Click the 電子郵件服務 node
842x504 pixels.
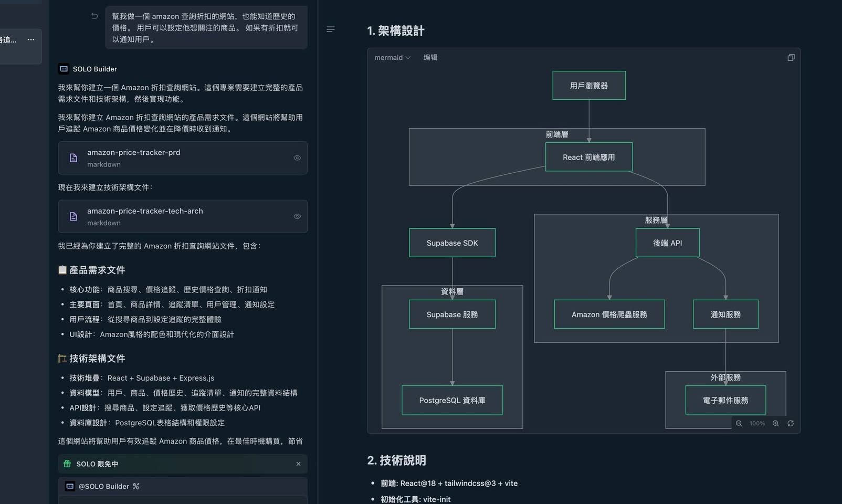[x=726, y=400]
